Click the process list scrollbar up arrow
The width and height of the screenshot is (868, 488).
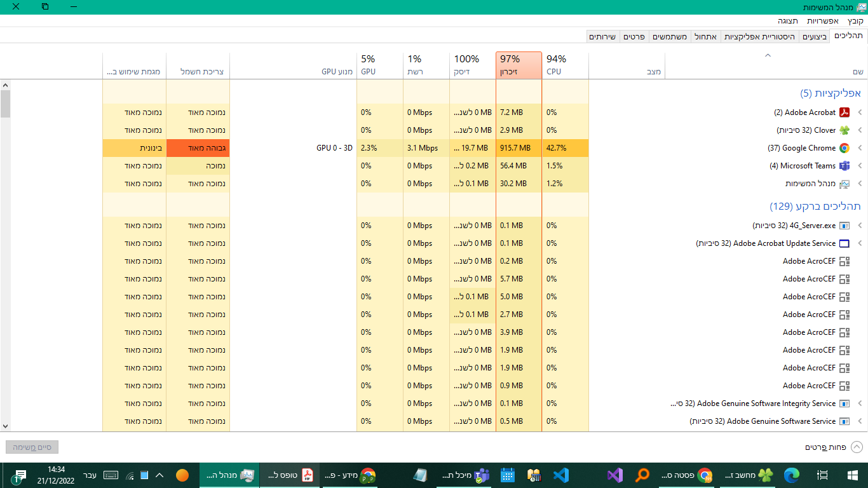[5, 85]
